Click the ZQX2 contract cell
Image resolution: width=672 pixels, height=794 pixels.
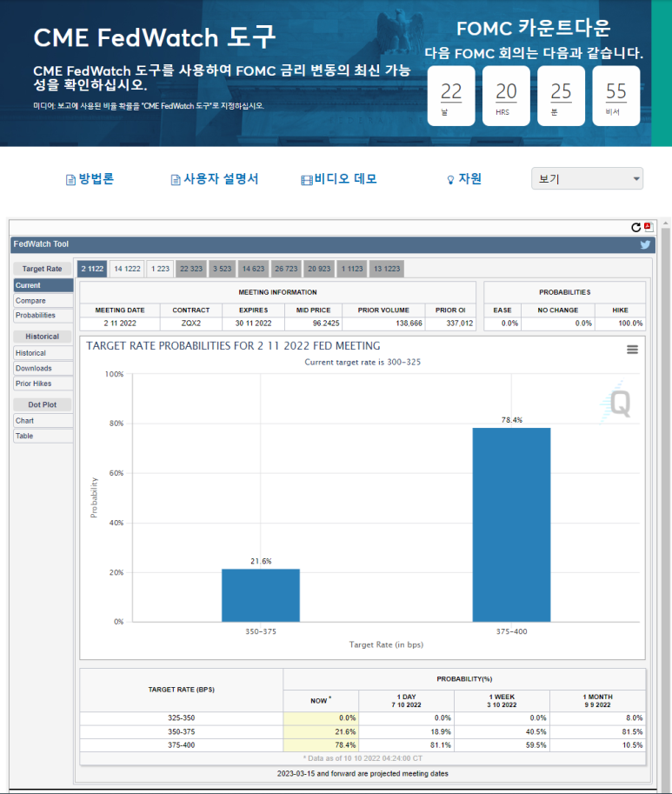pos(191,323)
